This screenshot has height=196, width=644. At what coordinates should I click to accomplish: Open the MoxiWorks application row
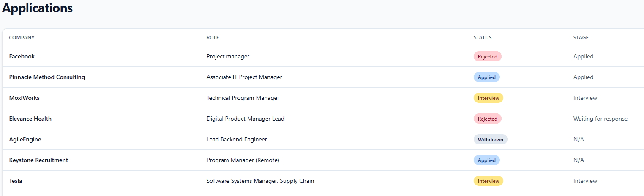pos(323,98)
